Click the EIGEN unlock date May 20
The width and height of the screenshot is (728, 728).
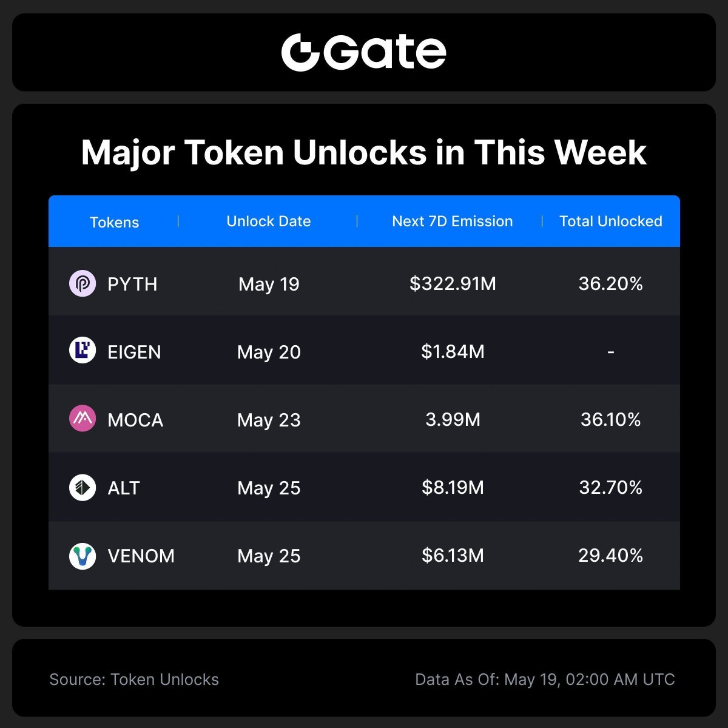[x=269, y=352]
